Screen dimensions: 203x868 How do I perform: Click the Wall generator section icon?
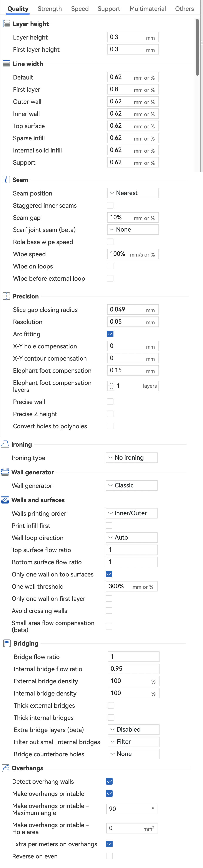[x=5, y=472]
